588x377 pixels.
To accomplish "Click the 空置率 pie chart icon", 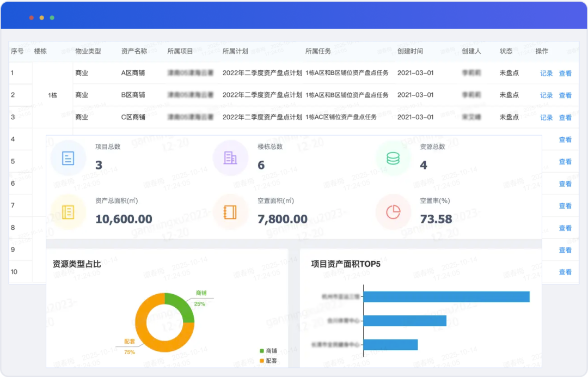I will [393, 212].
